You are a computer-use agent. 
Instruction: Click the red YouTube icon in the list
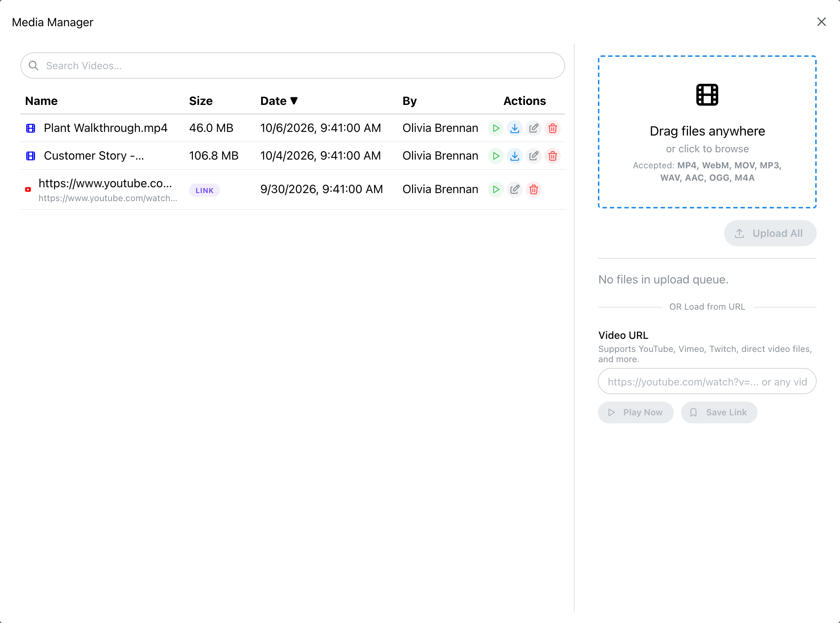(28, 189)
